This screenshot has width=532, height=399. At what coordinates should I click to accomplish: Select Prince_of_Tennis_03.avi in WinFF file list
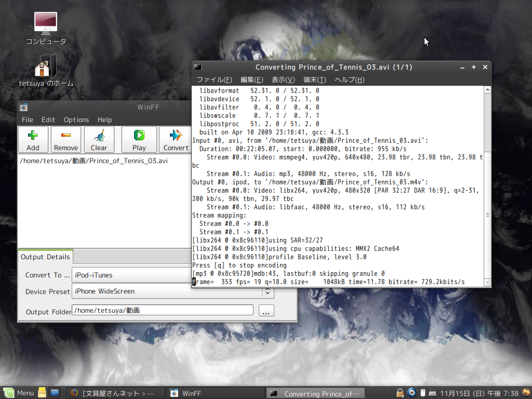pos(94,161)
